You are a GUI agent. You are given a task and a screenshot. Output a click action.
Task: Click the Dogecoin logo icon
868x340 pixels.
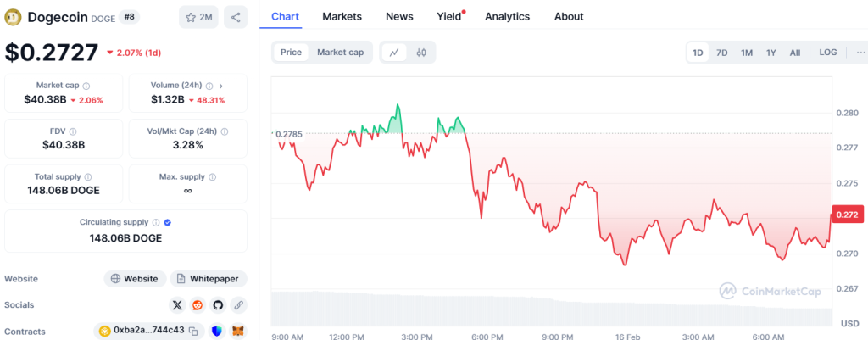pos(13,17)
